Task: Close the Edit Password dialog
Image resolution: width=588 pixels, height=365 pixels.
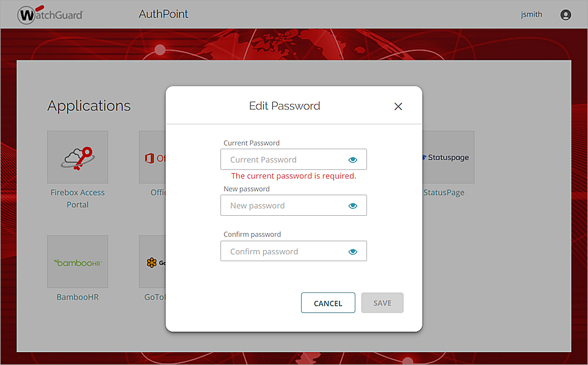Action: coord(398,106)
